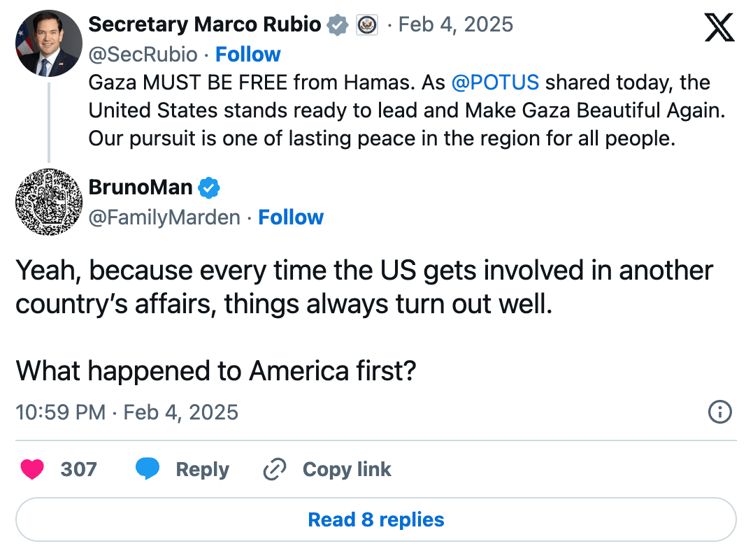753x560 pixels.
Task: Click the Secretary Marco Rubio display name
Action: [x=205, y=25]
